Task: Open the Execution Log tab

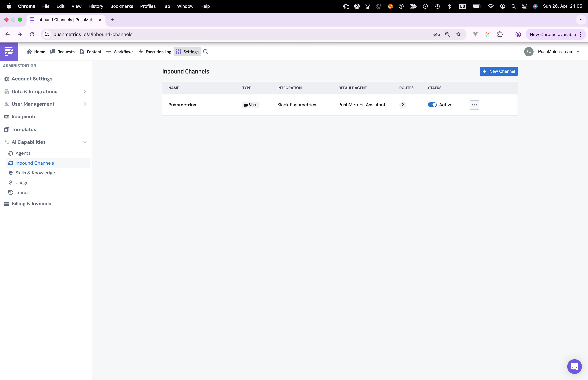Action: click(155, 52)
